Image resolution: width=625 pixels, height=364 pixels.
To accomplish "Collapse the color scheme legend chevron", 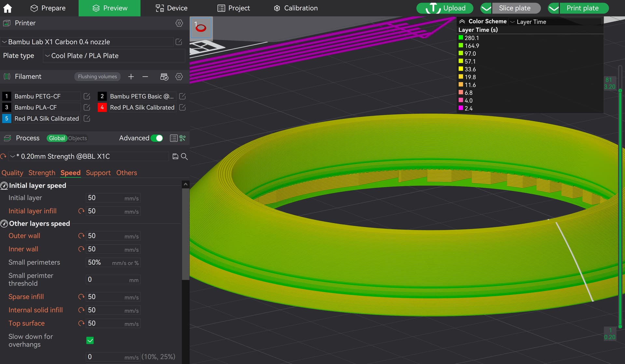I will (462, 21).
